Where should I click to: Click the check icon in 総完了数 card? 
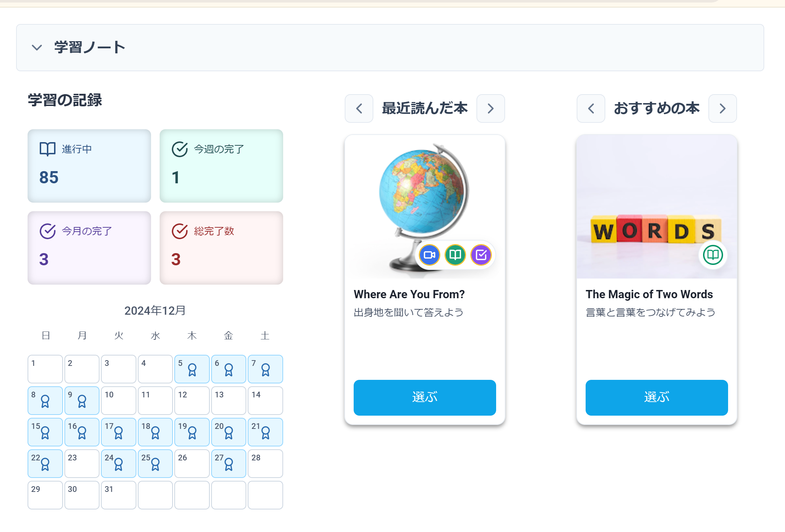coord(180,231)
